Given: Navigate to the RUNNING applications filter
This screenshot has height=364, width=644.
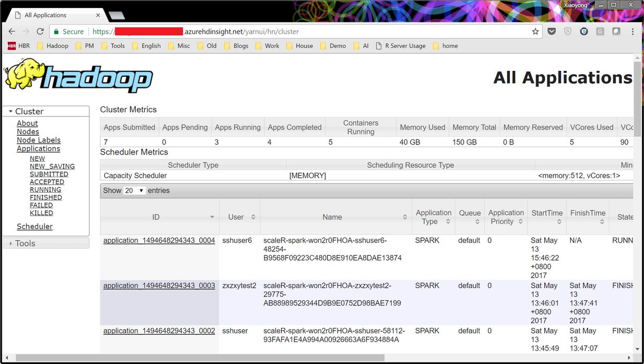Looking at the screenshot, I should pyautogui.click(x=45, y=189).
